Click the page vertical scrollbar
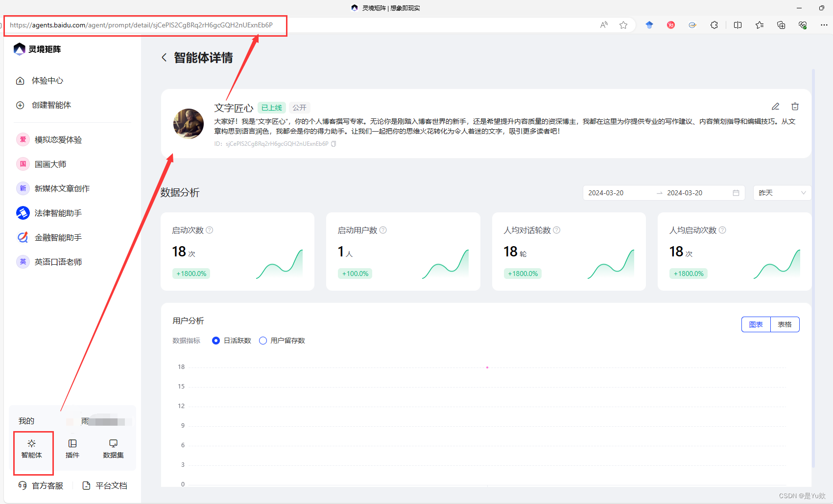 click(813, 269)
